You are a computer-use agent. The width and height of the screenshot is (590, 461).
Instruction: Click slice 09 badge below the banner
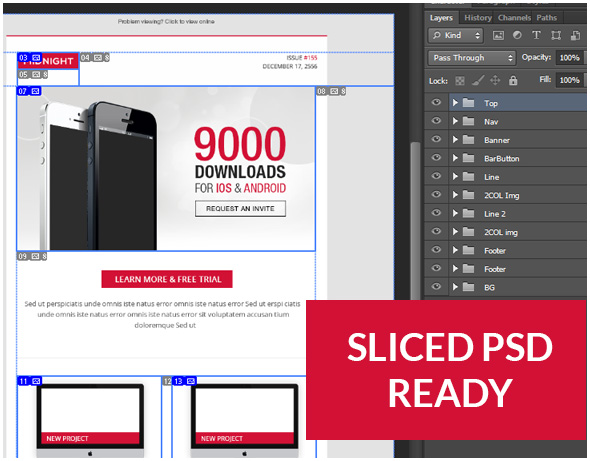point(32,256)
